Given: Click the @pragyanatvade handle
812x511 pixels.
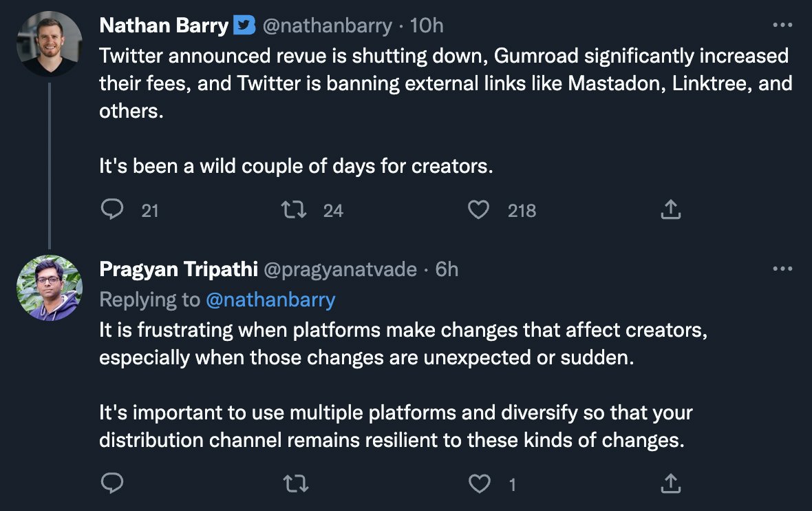Looking at the screenshot, I should click(340, 269).
